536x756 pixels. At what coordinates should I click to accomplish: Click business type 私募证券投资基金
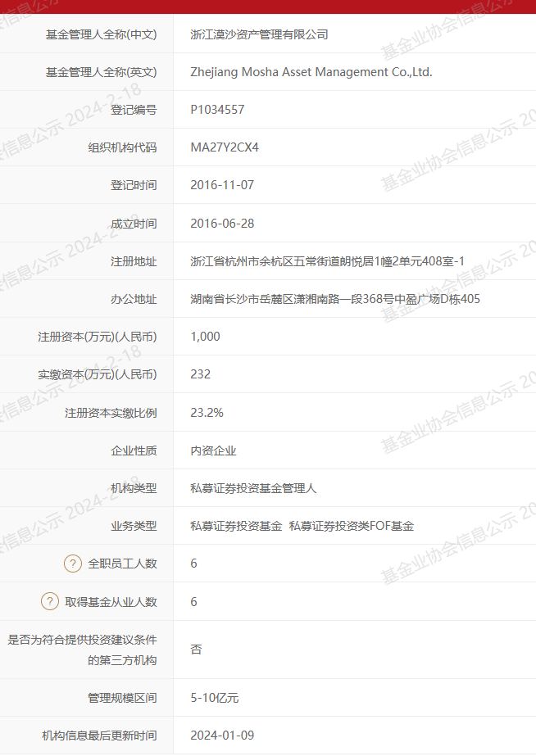coord(236,526)
